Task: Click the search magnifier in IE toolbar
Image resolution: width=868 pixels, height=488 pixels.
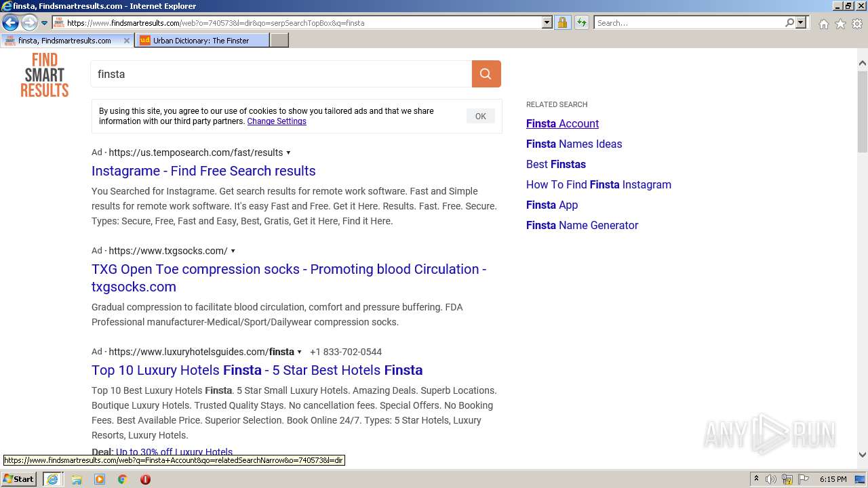Action: (789, 22)
